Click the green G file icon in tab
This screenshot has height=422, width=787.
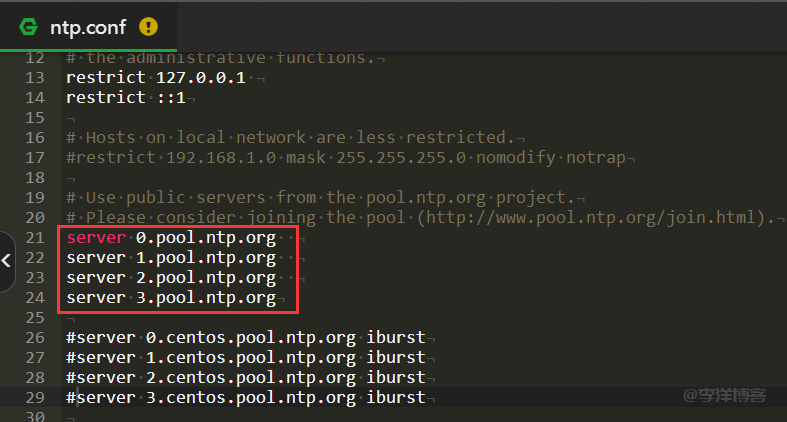[27, 26]
